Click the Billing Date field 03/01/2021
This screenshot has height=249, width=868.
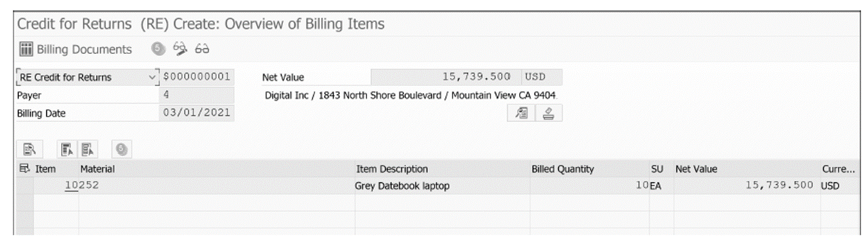pos(197,113)
